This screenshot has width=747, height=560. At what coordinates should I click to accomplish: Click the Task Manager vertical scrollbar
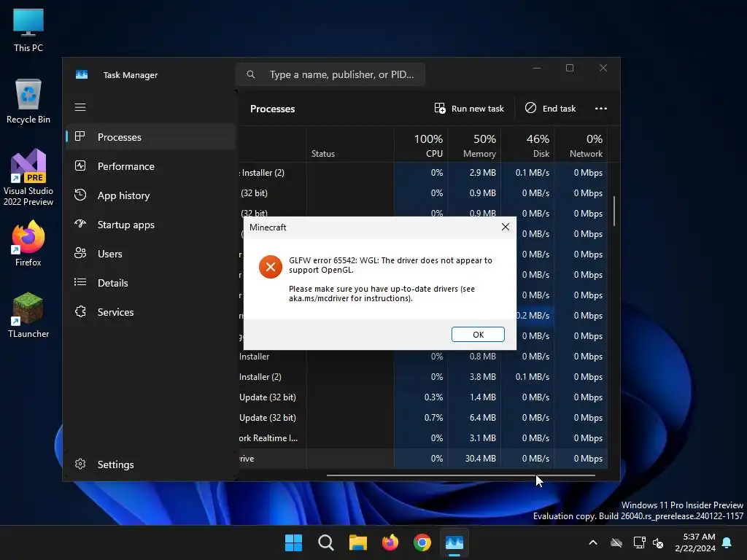(x=614, y=211)
